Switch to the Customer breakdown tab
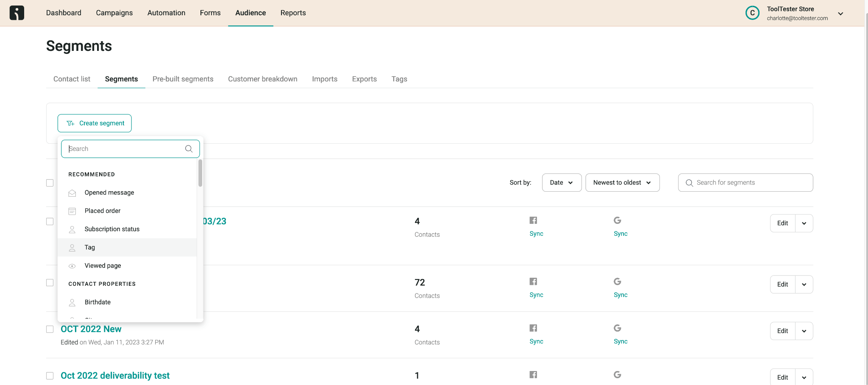 [262, 79]
